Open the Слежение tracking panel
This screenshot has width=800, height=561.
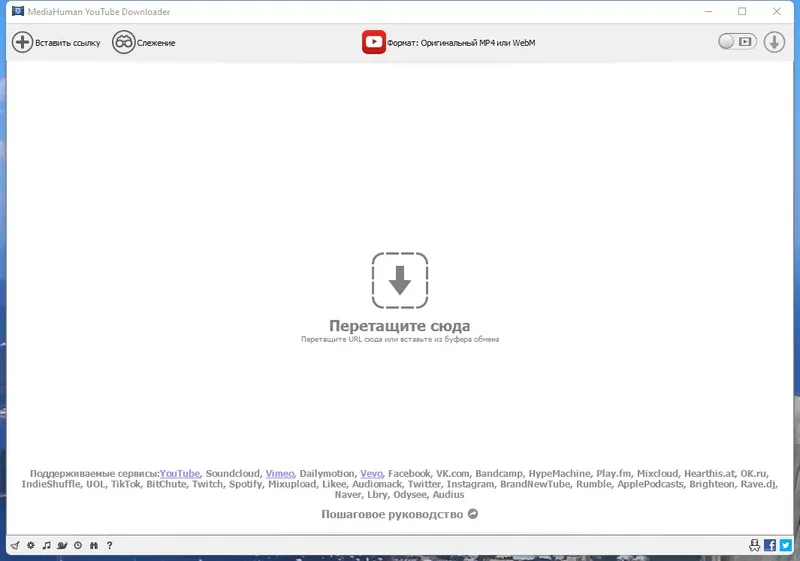(144, 42)
